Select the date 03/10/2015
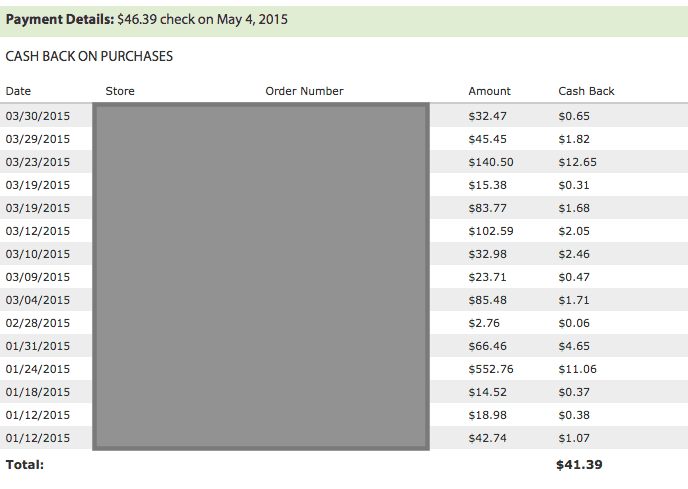 [x=38, y=254]
